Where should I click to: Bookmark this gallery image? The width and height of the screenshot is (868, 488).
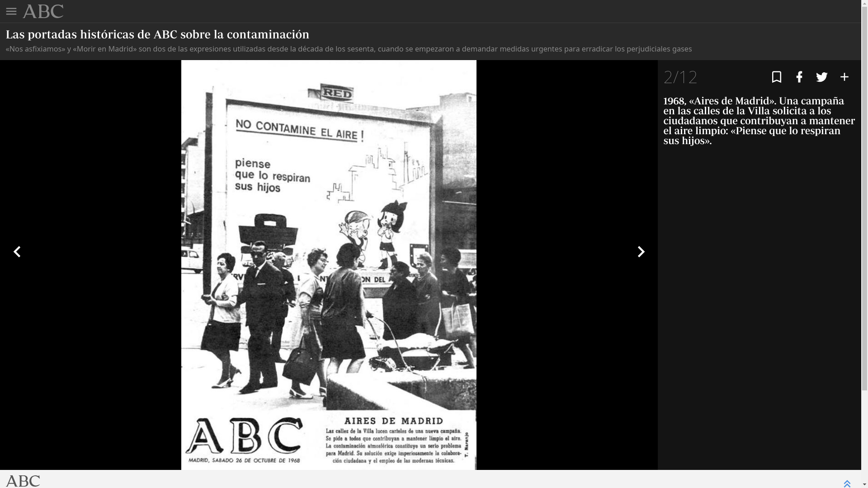tap(776, 77)
